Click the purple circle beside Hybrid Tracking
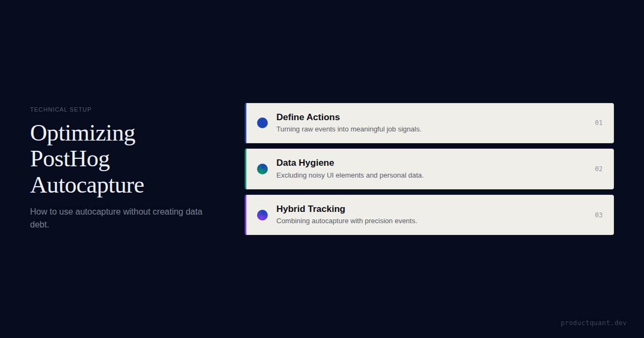The height and width of the screenshot is (338, 644). [262, 215]
